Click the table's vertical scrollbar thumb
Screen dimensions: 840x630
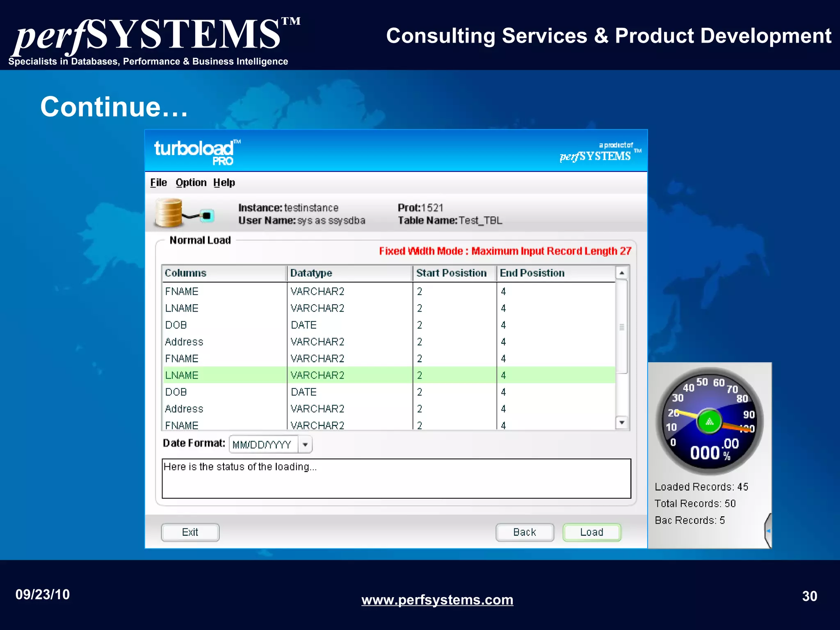point(622,327)
